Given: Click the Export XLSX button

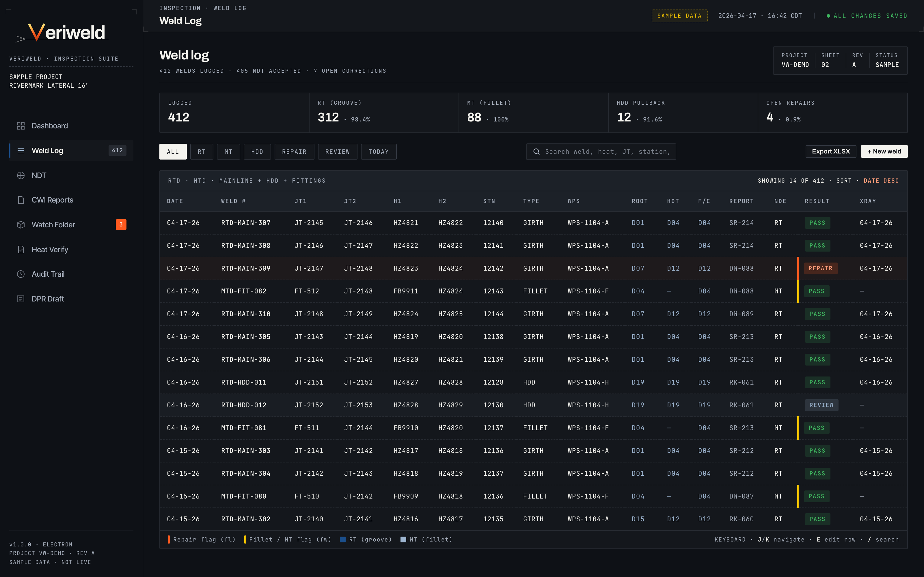Looking at the screenshot, I should [x=830, y=151].
